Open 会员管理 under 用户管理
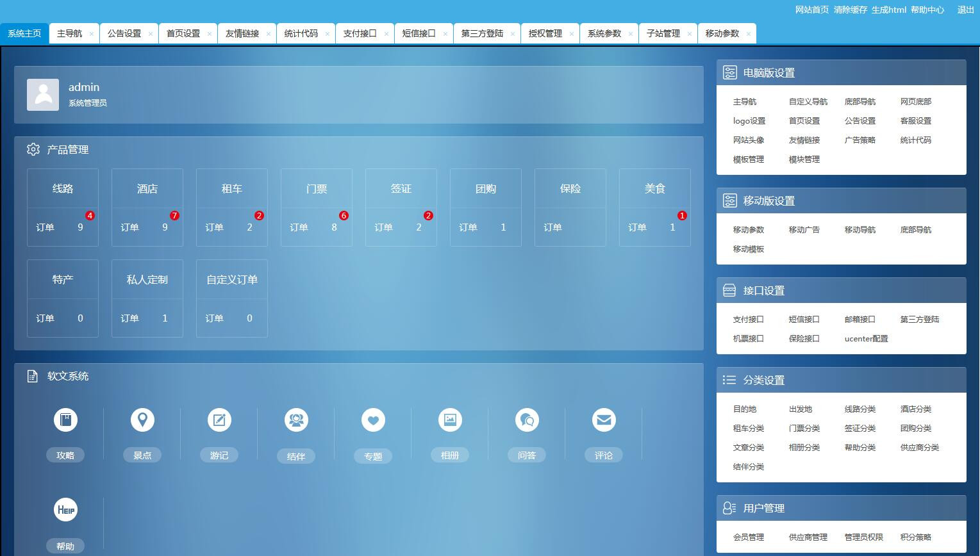The image size is (980, 556). (x=749, y=537)
